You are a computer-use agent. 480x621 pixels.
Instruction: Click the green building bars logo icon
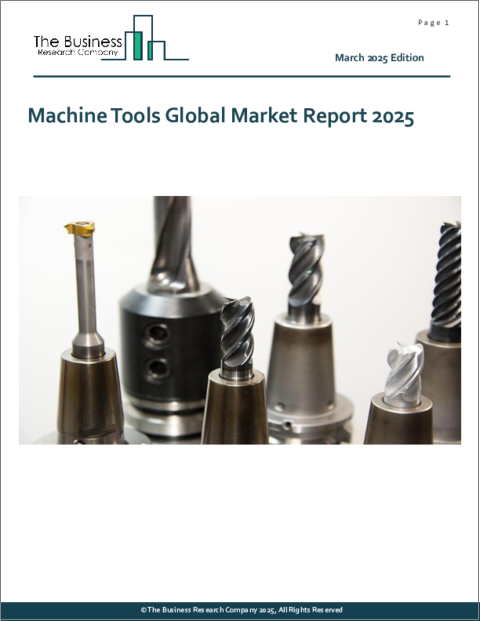145,38
